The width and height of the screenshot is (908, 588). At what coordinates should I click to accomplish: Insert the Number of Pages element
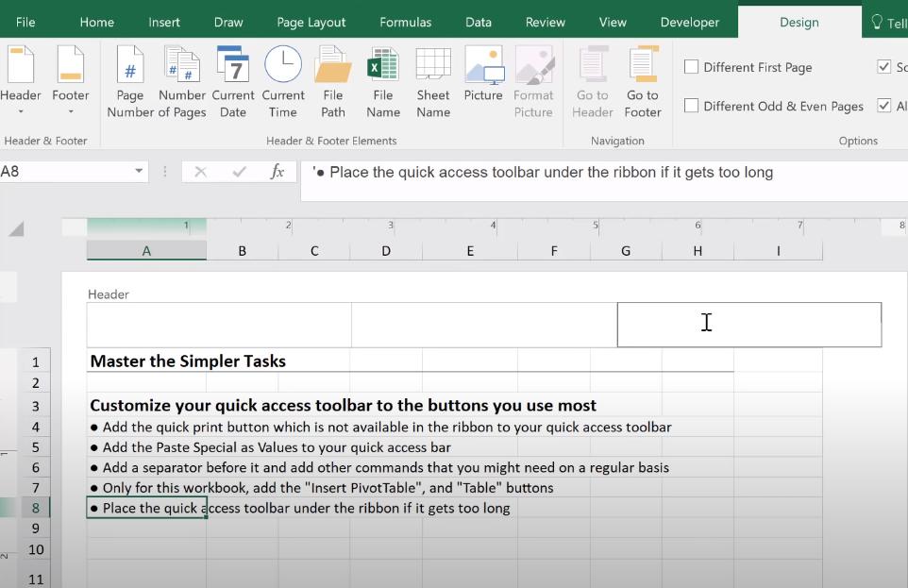pos(181,82)
